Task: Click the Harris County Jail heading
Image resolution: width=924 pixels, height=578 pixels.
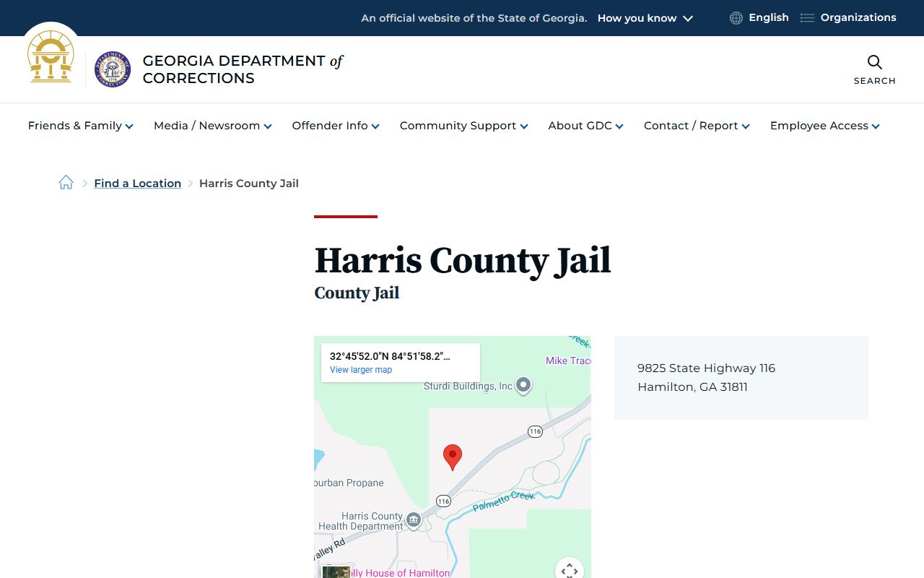Action: point(463,261)
